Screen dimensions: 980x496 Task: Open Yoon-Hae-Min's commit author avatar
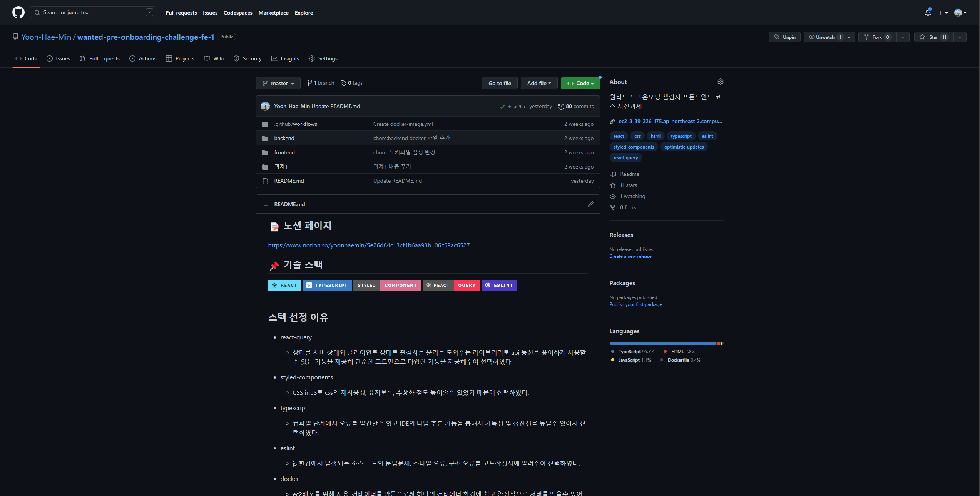(265, 106)
